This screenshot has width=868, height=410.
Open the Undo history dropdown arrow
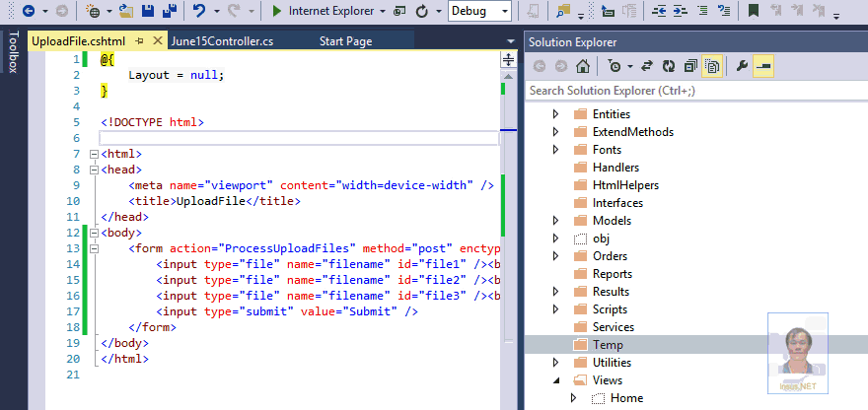pos(216,11)
